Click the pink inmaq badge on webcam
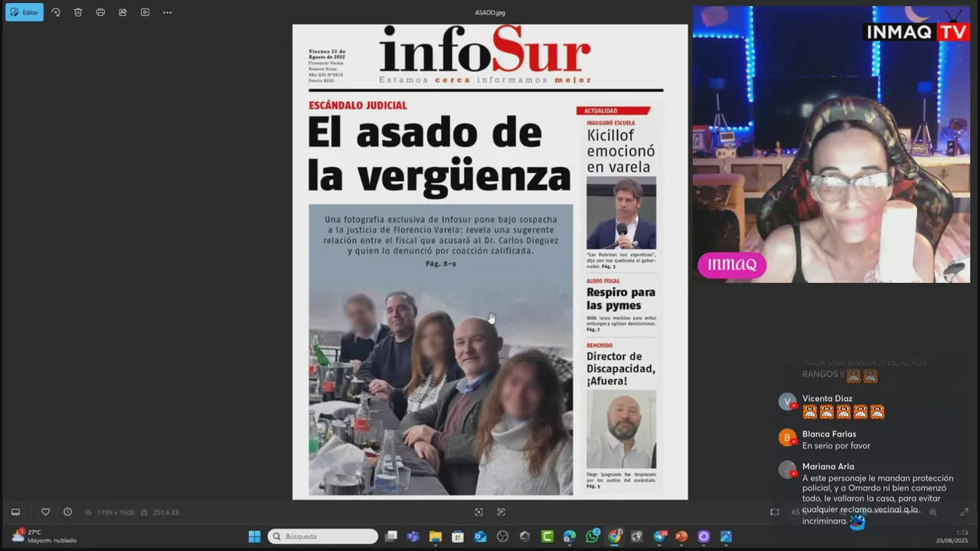This screenshot has width=980, height=551. (x=732, y=265)
